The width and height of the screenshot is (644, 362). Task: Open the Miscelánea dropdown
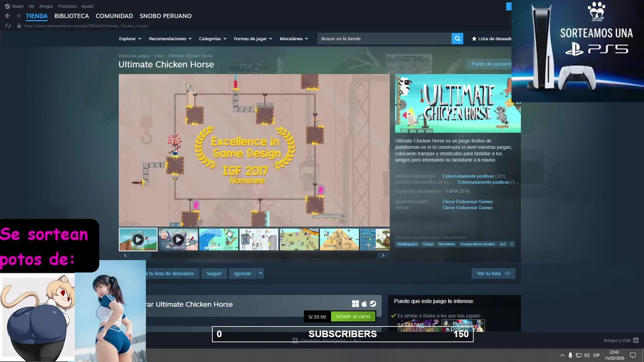pyautogui.click(x=294, y=39)
